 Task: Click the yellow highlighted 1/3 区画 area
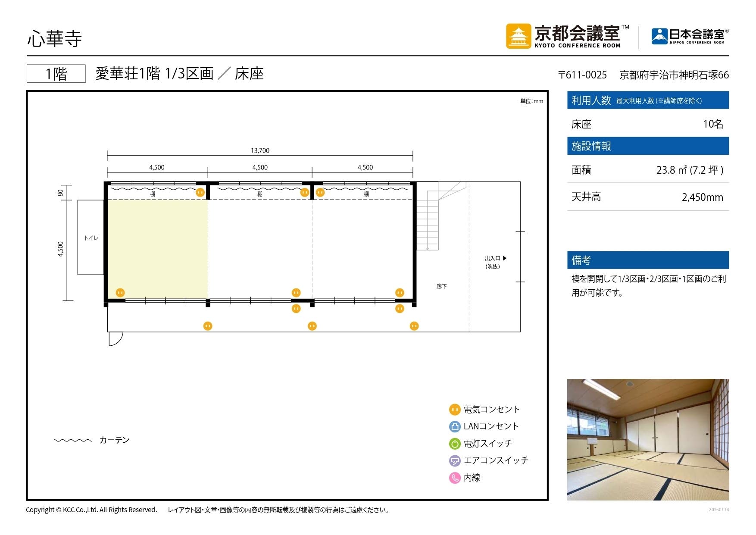point(157,248)
